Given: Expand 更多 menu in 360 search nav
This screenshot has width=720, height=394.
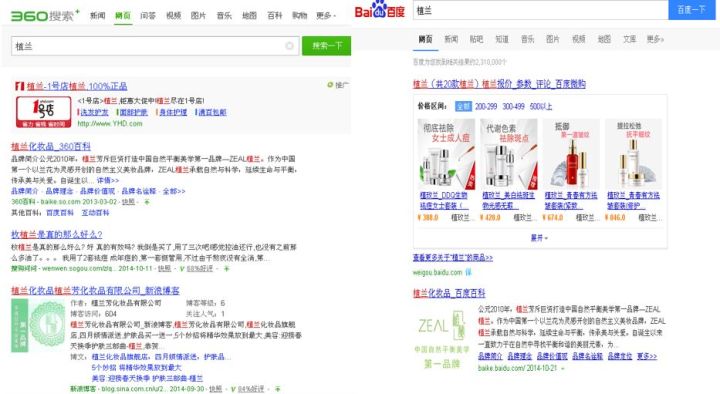Looking at the screenshot, I should [326, 16].
